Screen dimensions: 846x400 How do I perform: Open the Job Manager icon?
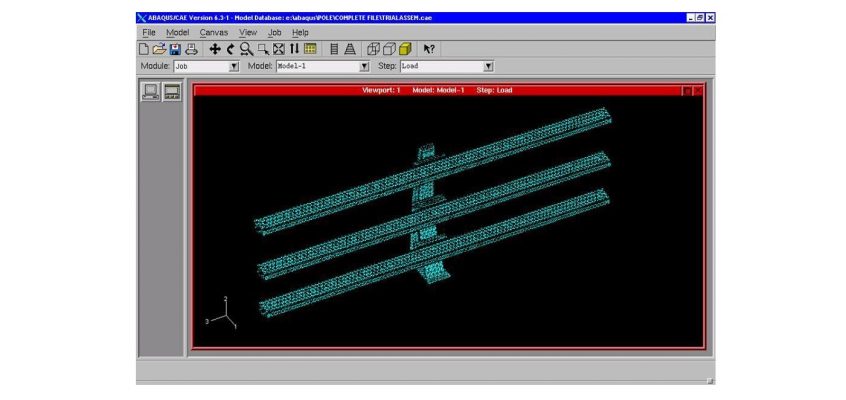pos(151,92)
